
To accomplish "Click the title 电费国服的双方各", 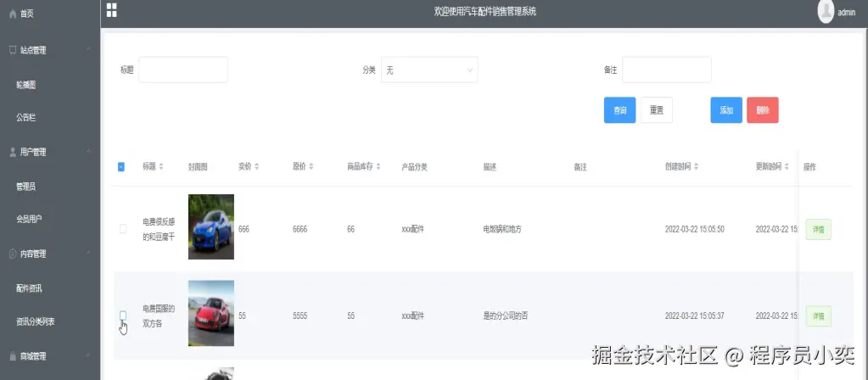I will [159, 316].
